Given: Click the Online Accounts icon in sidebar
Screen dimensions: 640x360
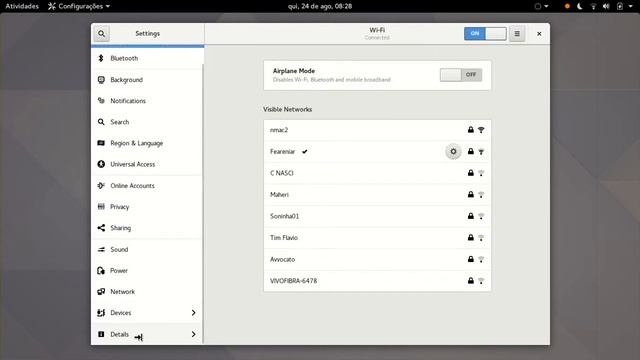Looking at the screenshot, I should [x=101, y=186].
